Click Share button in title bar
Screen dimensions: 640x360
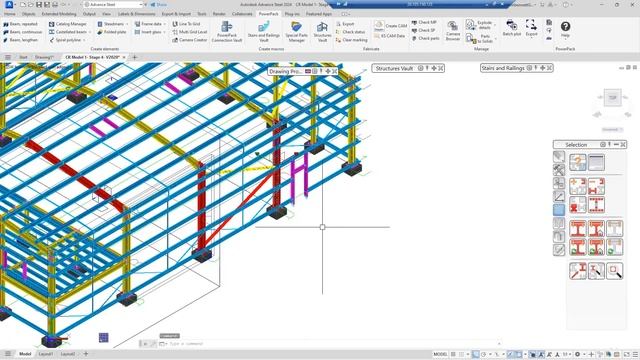point(159,4)
